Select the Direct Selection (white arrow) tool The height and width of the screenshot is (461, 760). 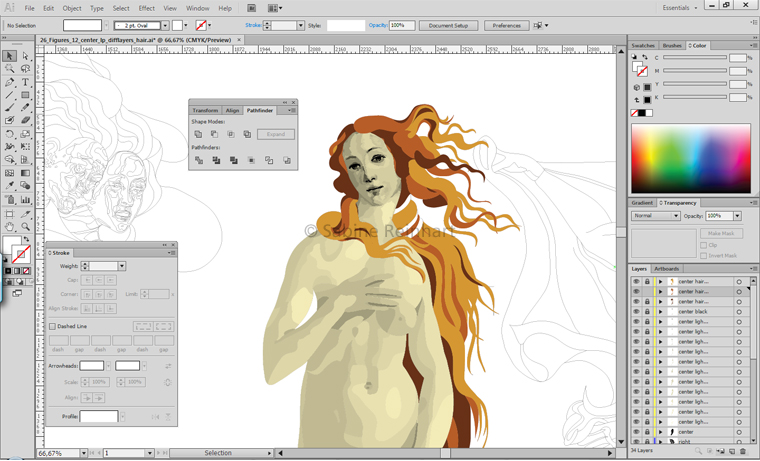pos(25,56)
